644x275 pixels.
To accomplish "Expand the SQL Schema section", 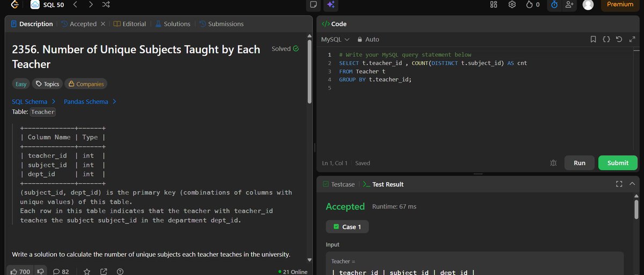I will [33, 101].
